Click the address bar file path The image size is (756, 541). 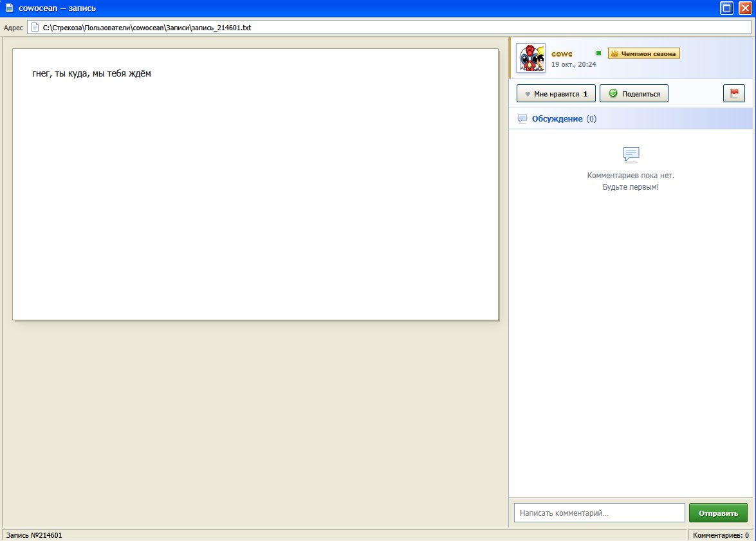(x=147, y=28)
